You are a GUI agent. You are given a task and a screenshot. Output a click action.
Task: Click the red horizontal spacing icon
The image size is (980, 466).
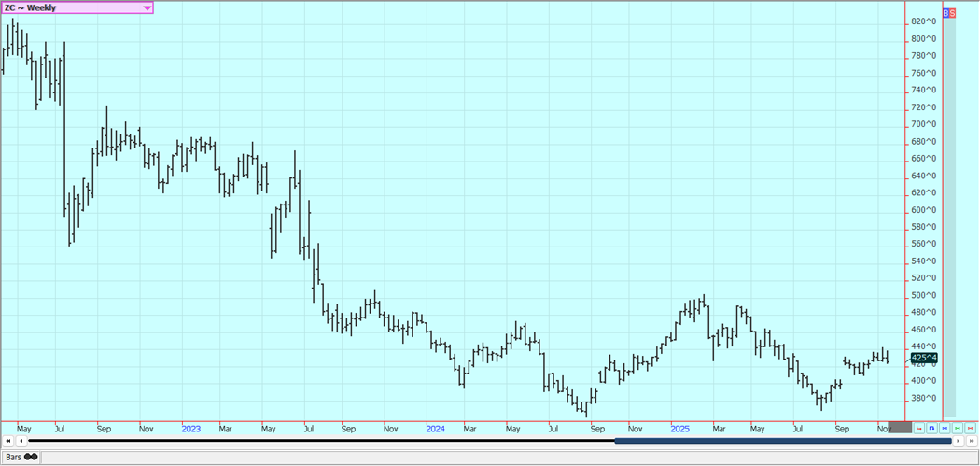972,428
